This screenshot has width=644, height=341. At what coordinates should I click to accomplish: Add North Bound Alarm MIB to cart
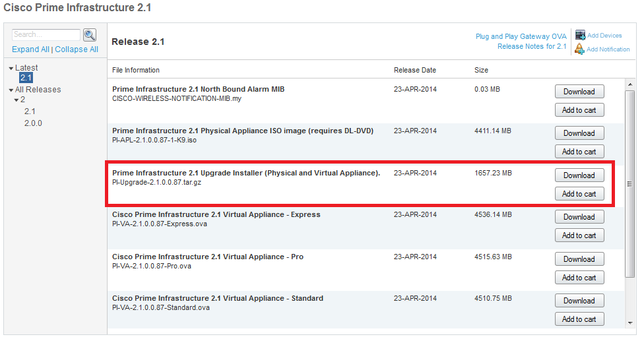pyautogui.click(x=579, y=110)
